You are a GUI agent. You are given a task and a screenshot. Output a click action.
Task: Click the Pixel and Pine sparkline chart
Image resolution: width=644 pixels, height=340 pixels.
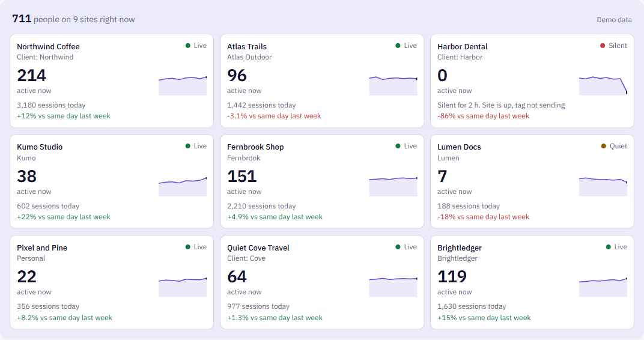(183, 287)
